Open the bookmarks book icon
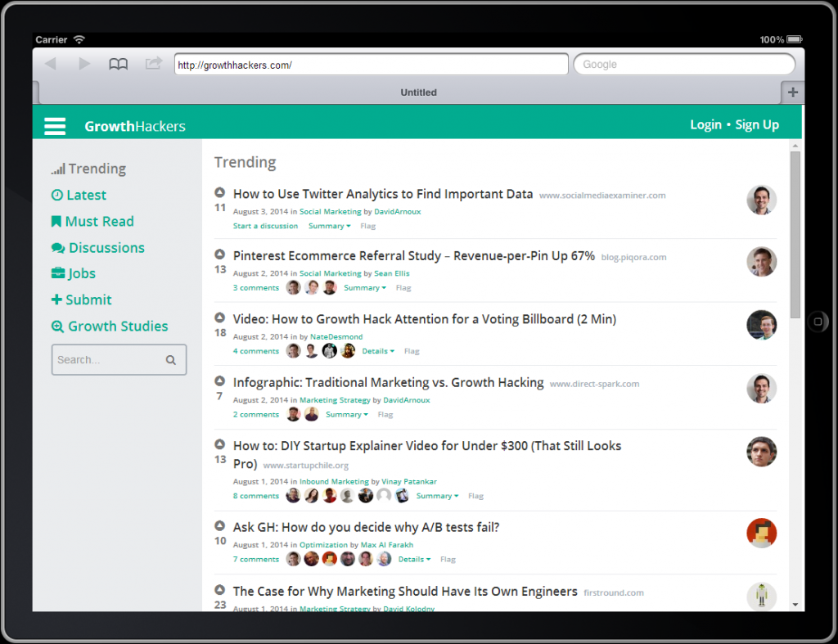This screenshot has height=644, width=838. tap(118, 64)
